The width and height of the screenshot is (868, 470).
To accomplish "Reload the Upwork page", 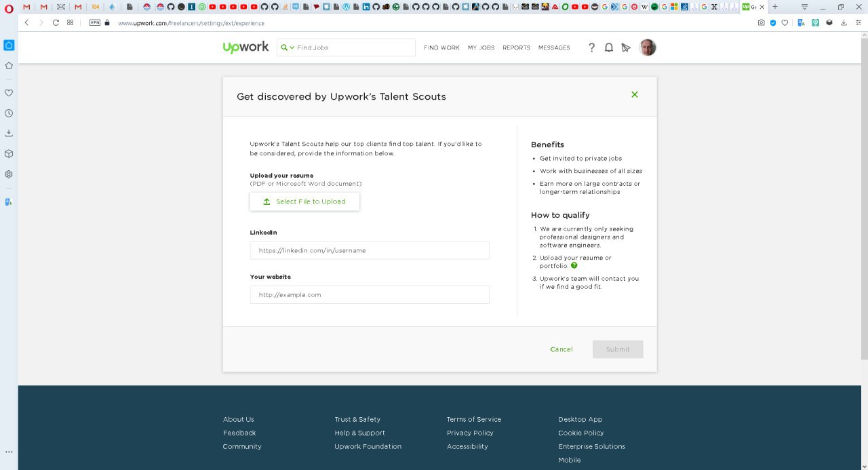I will pos(56,22).
